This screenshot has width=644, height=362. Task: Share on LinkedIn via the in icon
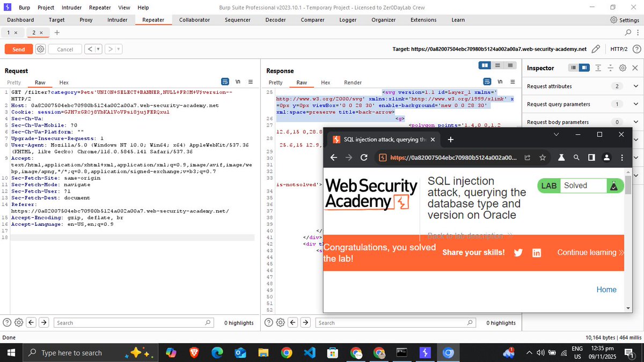[537, 253]
